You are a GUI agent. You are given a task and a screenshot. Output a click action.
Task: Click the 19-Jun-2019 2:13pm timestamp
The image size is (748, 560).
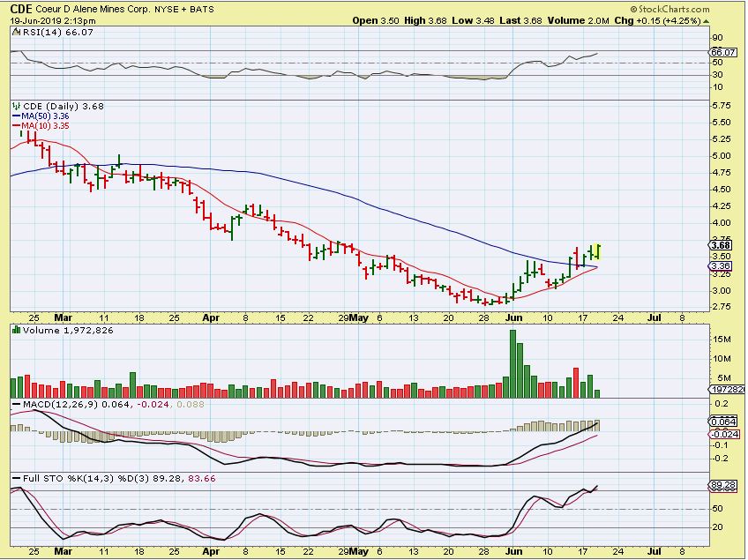tap(53, 21)
